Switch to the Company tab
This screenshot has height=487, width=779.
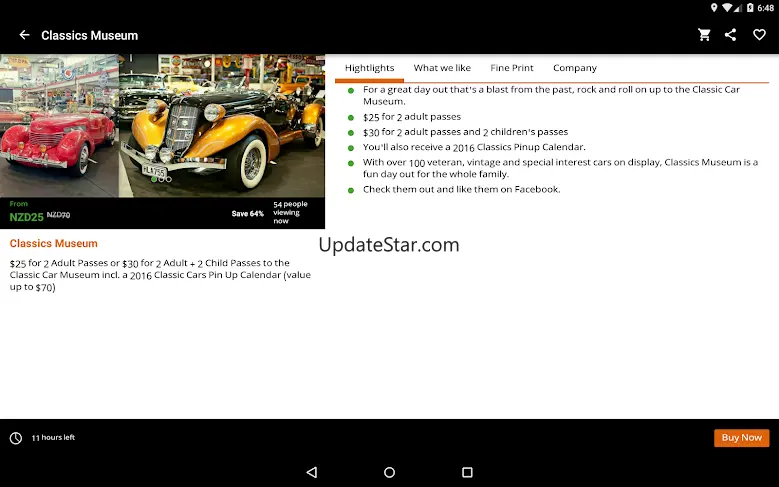575,68
